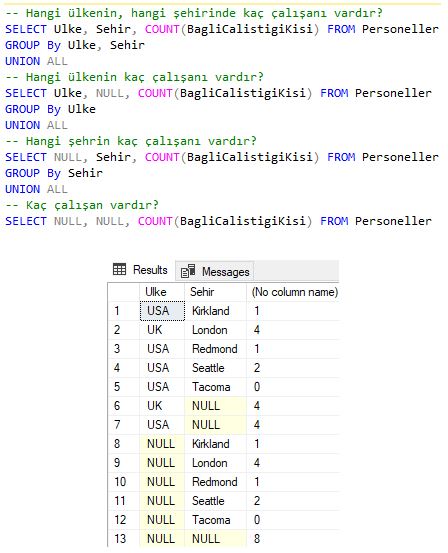This screenshot has height=553, width=448.
Task: Click the Kirkland cell in row 1
Action: coord(215,311)
